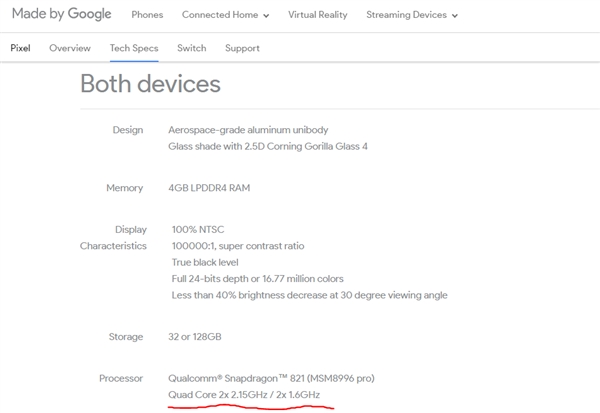
Task: Click the Processor spec label
Action: (x=122, y=379)
